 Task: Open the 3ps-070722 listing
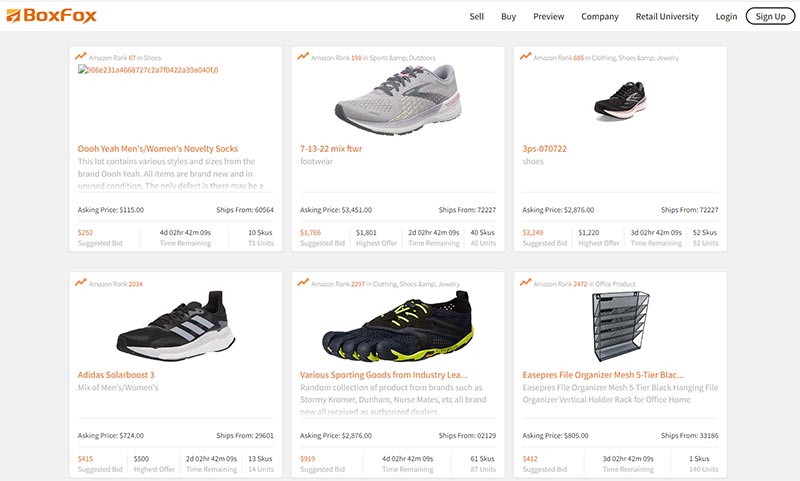pyautogui.click(x=544, y=149)
